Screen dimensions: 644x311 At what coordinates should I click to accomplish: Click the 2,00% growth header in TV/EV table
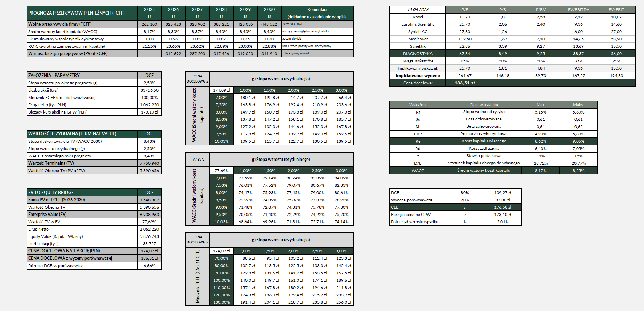293,171
